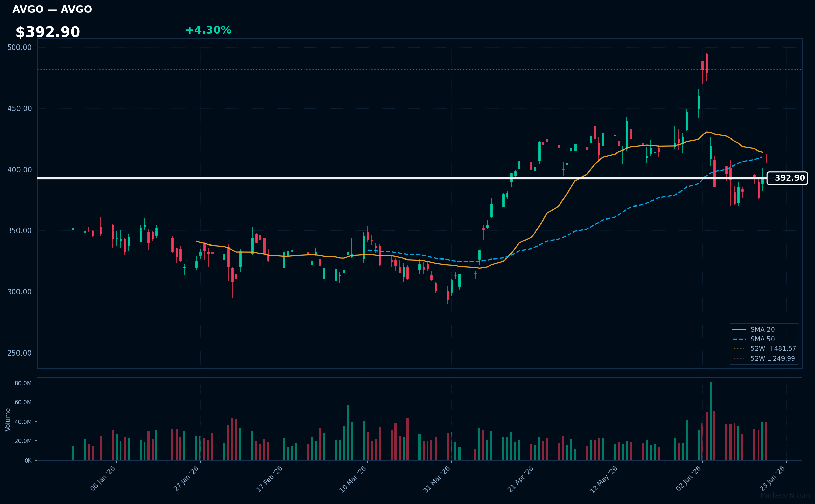
Task: Click the 31 Mar '26 date label
Action: coord(437,479)
